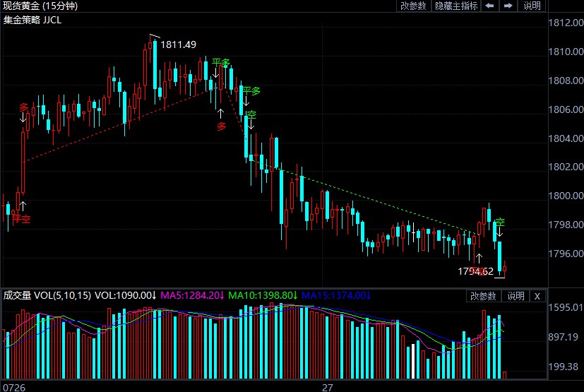This screenshot has width=584, height=392.
Task: Click the green 空 signal below 平多
Action: click(x=252, y=114)
